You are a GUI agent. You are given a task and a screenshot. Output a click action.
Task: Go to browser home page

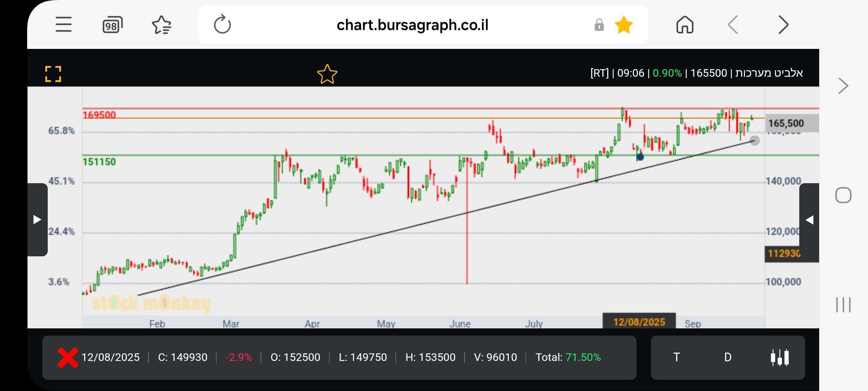pos(685,25)
